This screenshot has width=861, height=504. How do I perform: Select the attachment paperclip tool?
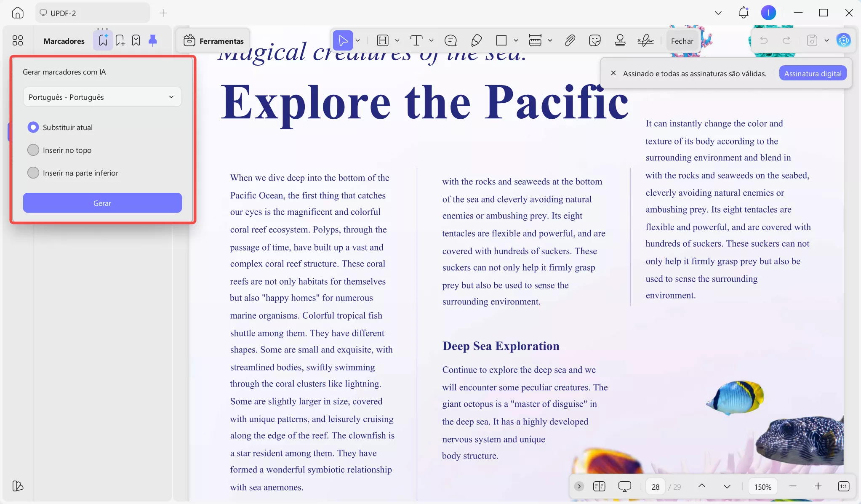570,40
